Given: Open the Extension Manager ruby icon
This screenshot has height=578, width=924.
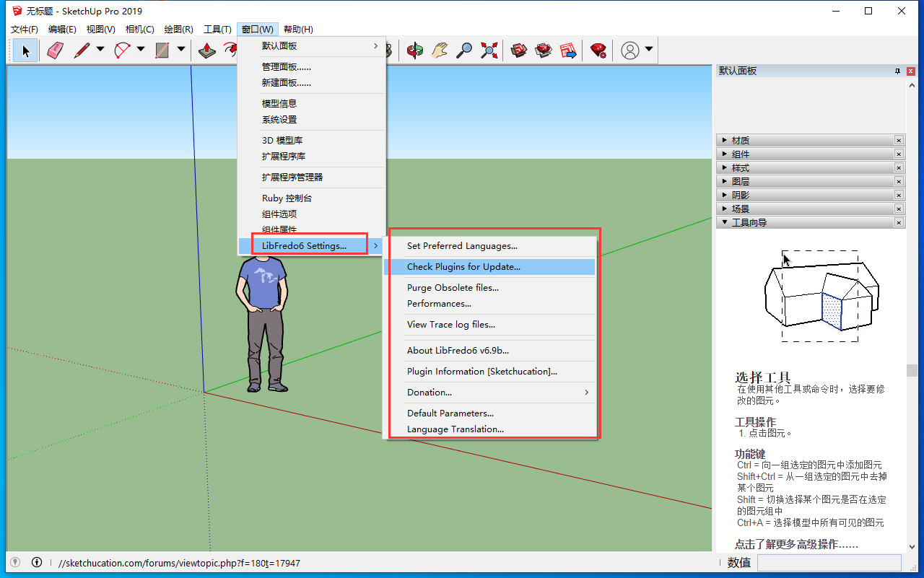Looking at the screenshot, I should [598, 50].
